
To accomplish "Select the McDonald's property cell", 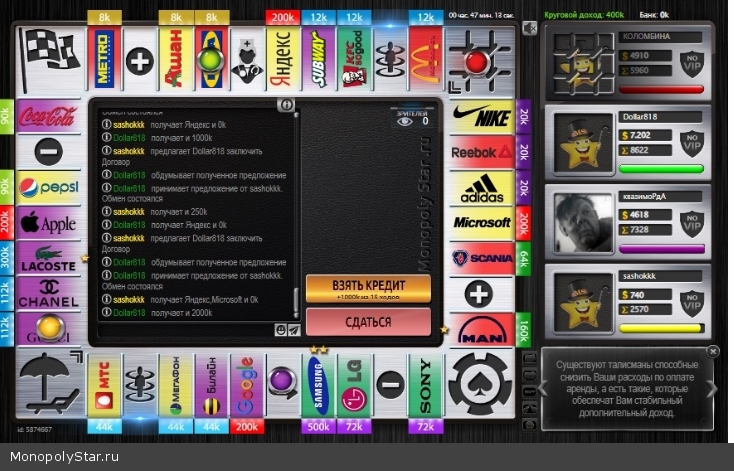I will click(426, 59).
